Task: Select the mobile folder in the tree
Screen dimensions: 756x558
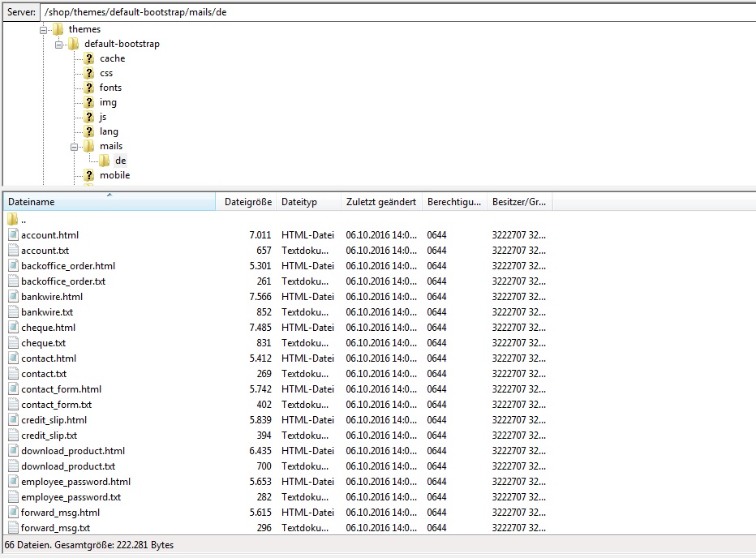Action: pyautogui.click(x=114, y=175)
